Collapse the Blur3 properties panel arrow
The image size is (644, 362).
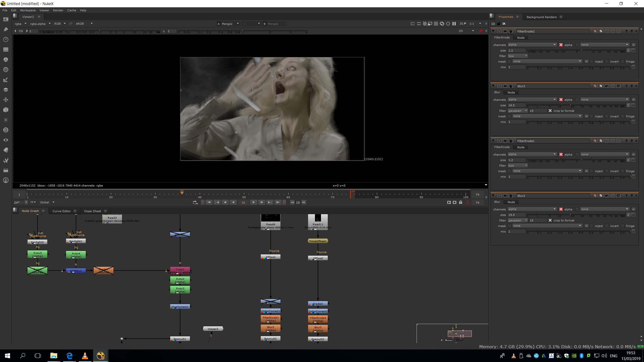(493, 86)
